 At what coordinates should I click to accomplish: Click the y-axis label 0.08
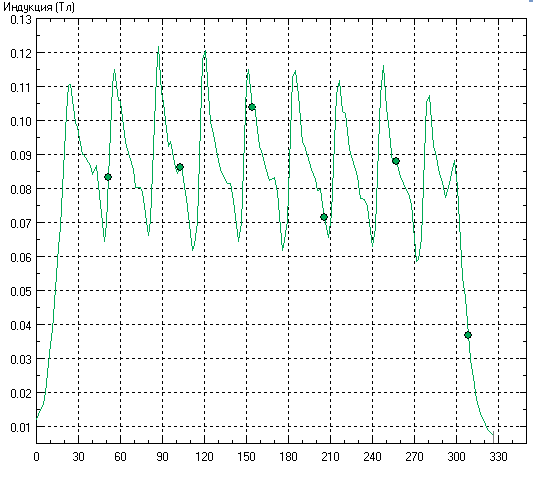21,189
